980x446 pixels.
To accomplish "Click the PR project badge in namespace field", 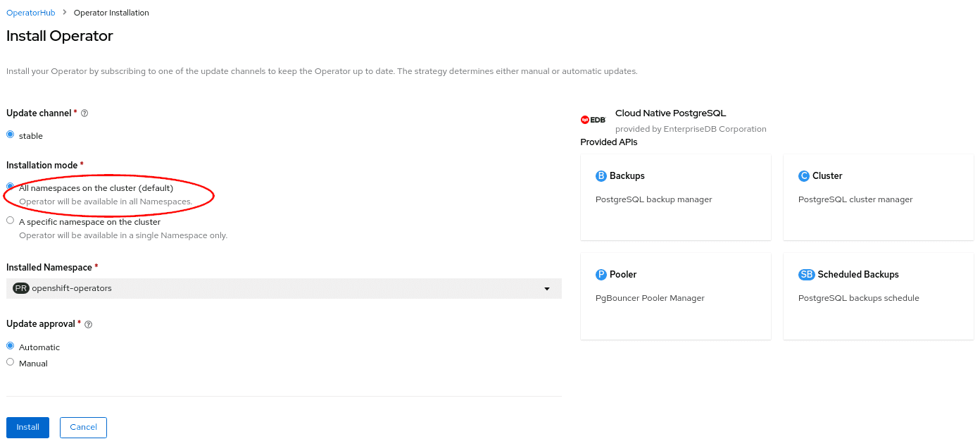I will coord(20,287).
